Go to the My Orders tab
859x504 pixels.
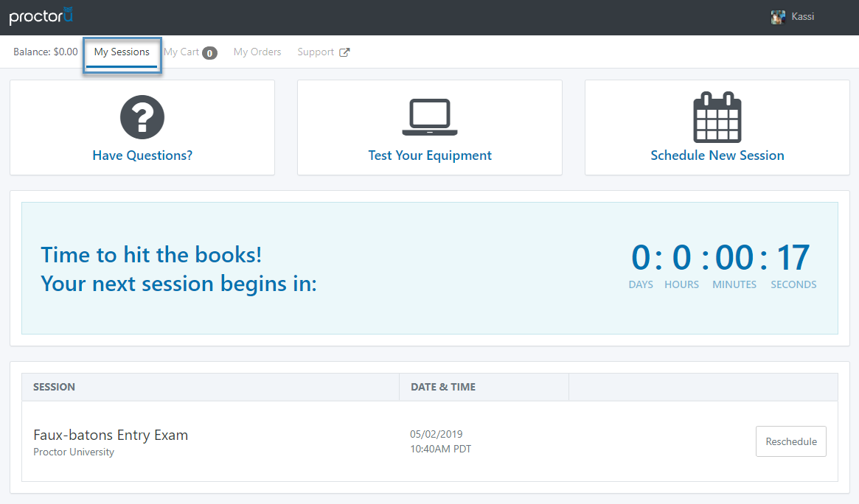(x=257, y=52)
